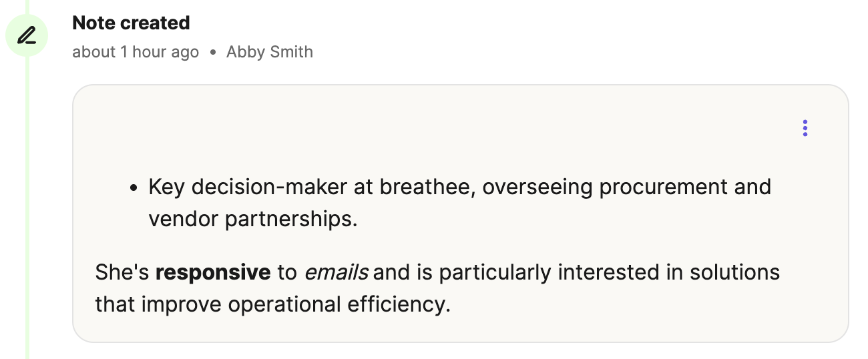Click the bold word "responsive"
This screenshot has width=868, height=359.
click(213, 272)
